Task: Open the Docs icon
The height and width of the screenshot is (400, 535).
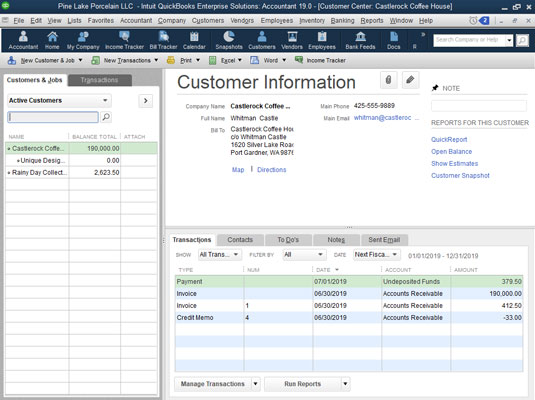Action: 393,40
